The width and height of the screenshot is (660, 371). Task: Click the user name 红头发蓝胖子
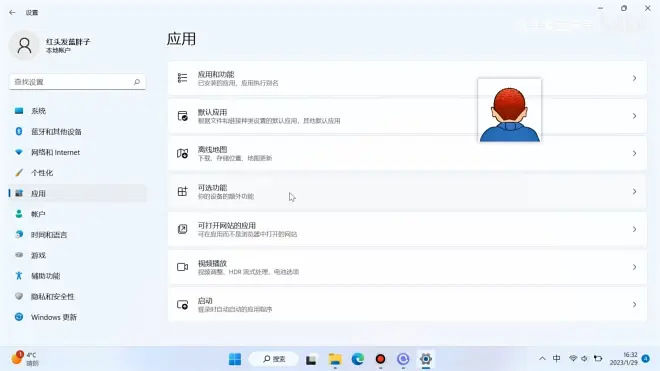68,41
